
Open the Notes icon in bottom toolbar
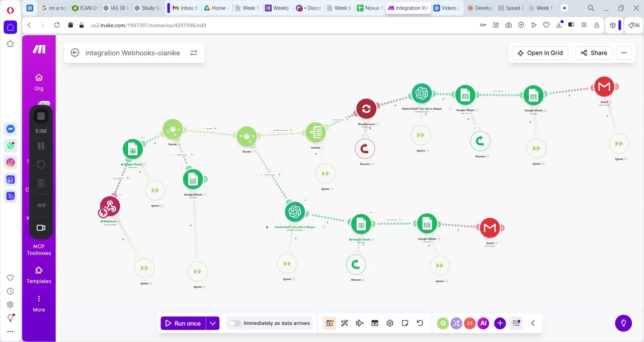point(405,323)
